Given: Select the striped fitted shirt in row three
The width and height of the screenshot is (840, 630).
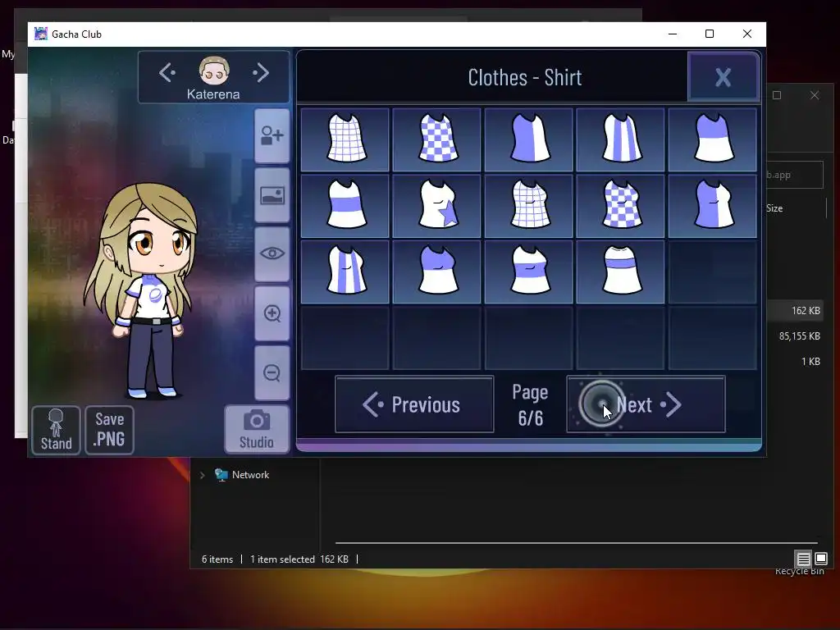Looking at the screenshot, I should [x=345, y=272].
